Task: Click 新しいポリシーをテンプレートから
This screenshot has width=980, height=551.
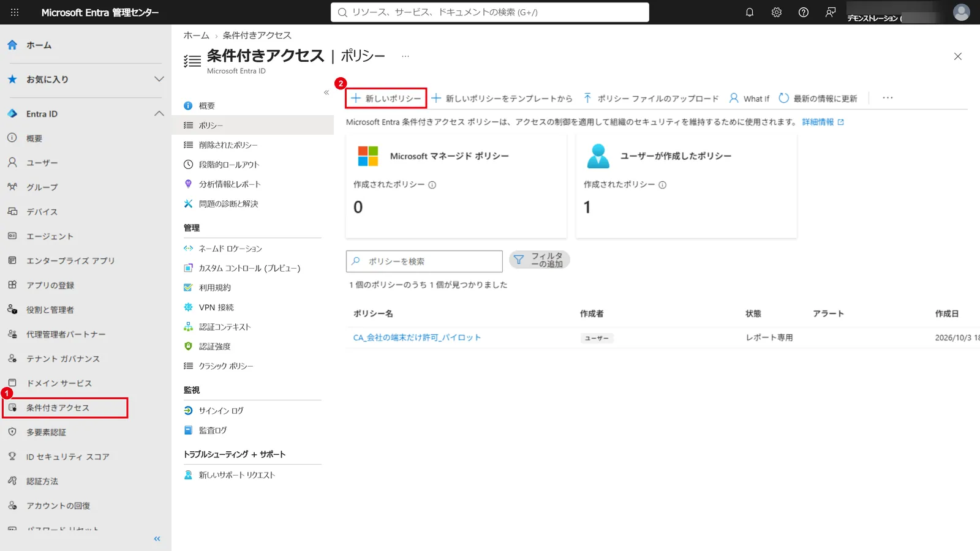Action: 502,99
